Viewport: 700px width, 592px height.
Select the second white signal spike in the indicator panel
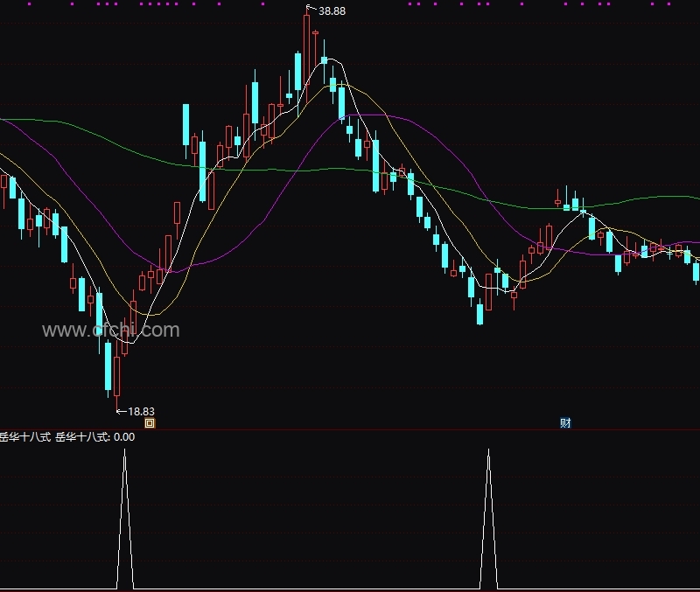click(489, 519)
